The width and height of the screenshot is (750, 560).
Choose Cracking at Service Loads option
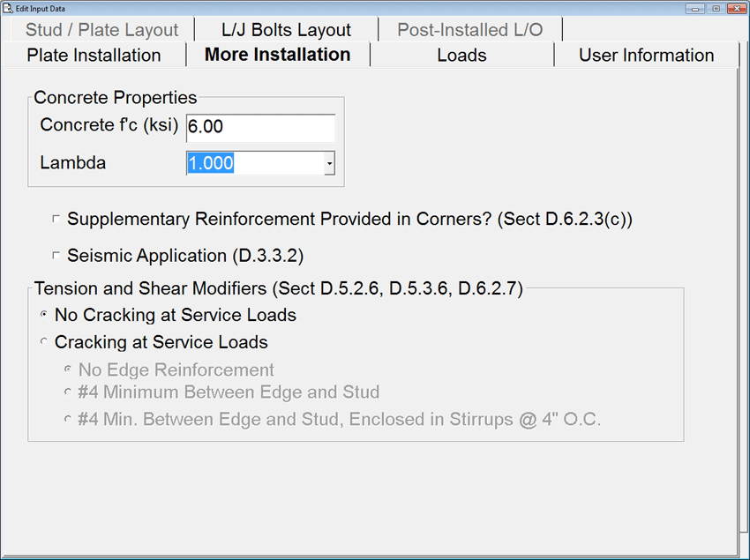[x=44, y=342]
